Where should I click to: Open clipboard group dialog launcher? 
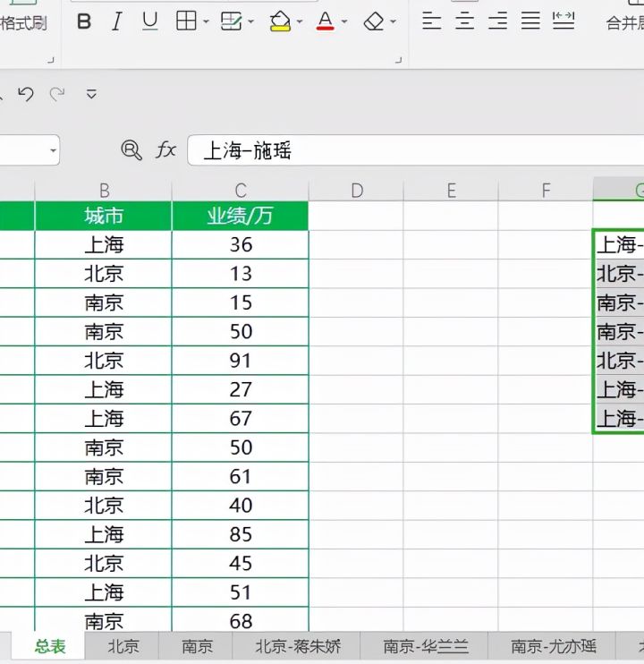click(x=51, y=60)
